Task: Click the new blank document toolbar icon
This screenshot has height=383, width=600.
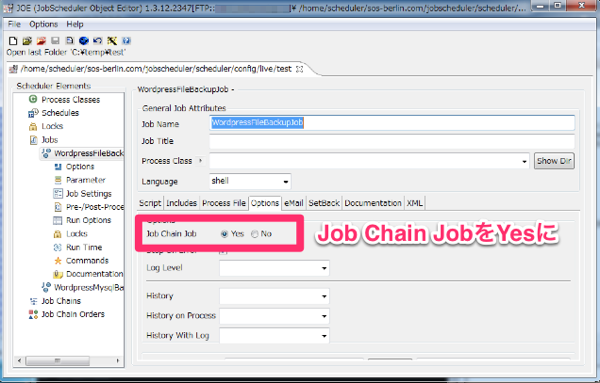Action: [x=13, y=41]
